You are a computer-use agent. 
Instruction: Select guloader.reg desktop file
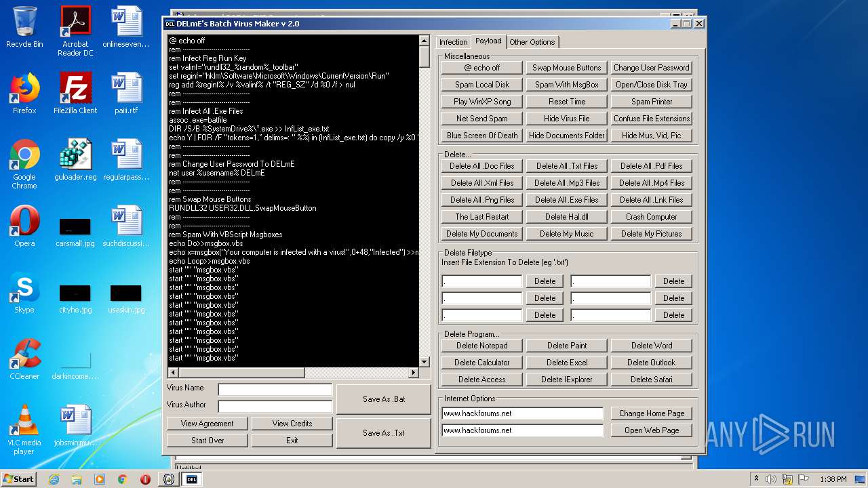(x=75, y=159)
